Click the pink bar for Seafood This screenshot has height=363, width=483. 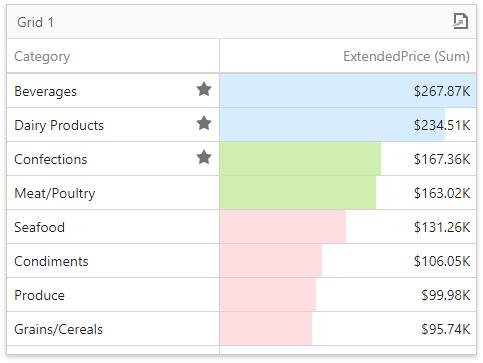(x=283, y=227)
